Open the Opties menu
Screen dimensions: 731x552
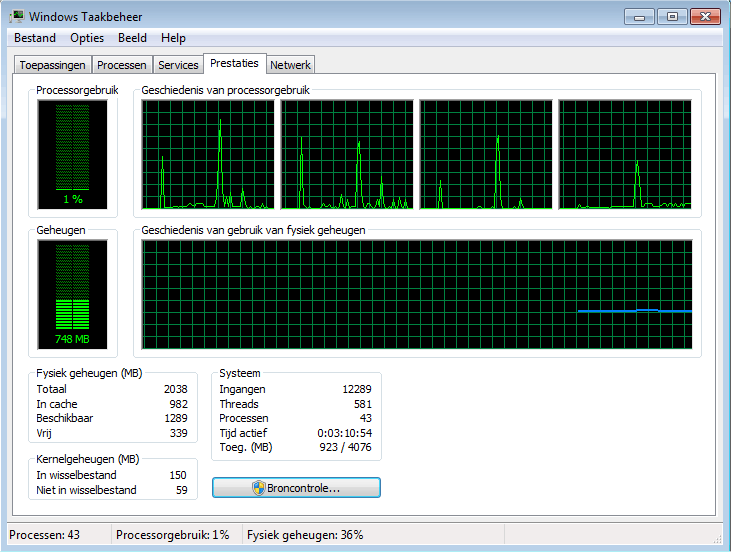(87, 38)
